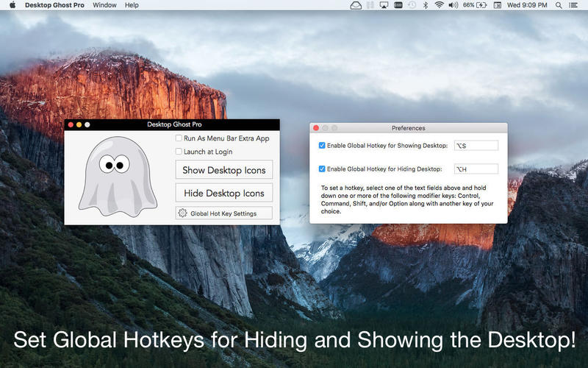Click the Hide Desktop Icons button
The image size is (588, 368).
click(224, 193)
